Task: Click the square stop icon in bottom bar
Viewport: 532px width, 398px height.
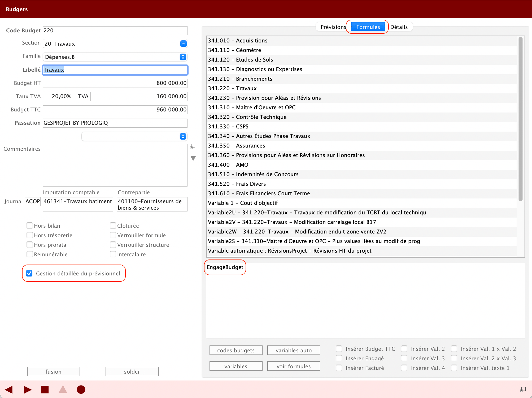Action: (45, 390)
